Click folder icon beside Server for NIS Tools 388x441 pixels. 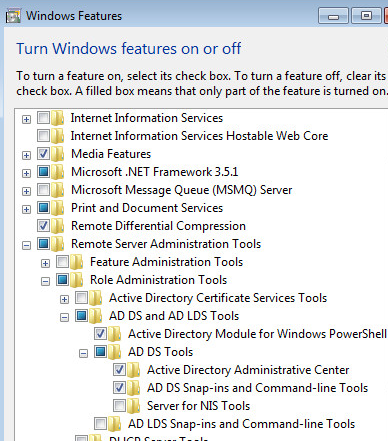coord(134,406)
